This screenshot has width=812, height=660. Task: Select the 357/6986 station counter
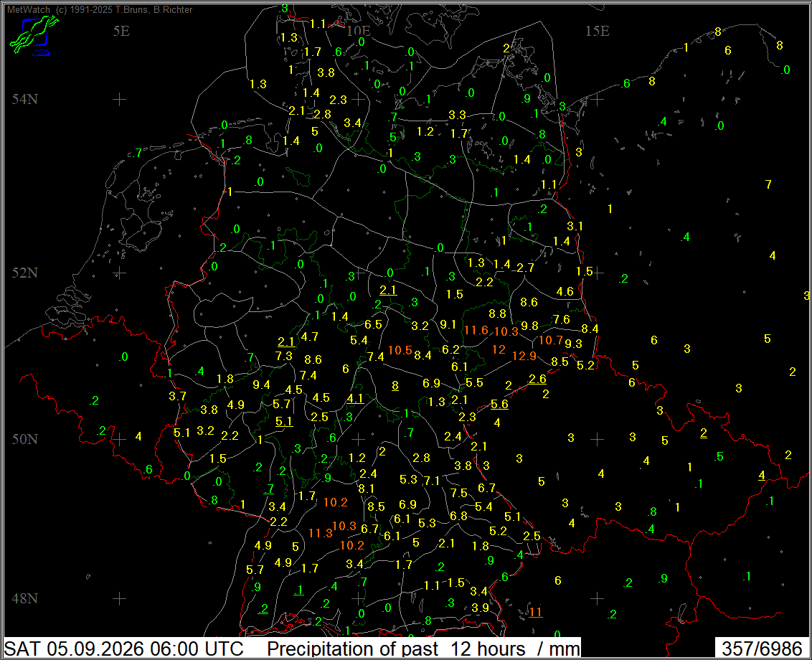tap(762, 649)
